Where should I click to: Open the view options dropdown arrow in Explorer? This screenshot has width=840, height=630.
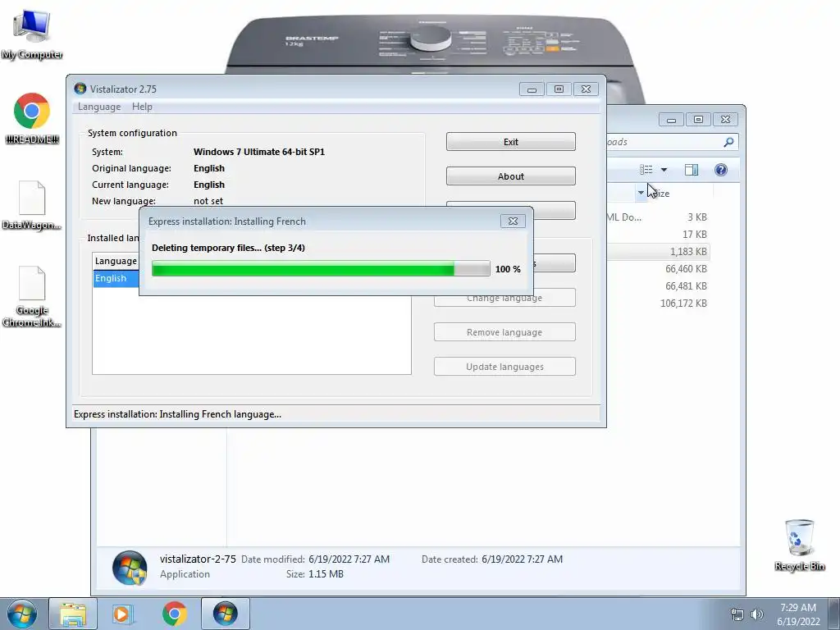(664, 170)
